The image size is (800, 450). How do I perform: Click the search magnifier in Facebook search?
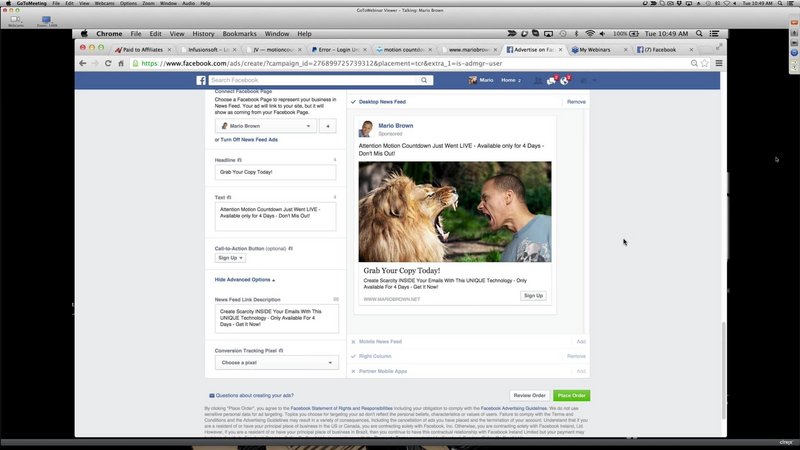(x=424, y=80)
